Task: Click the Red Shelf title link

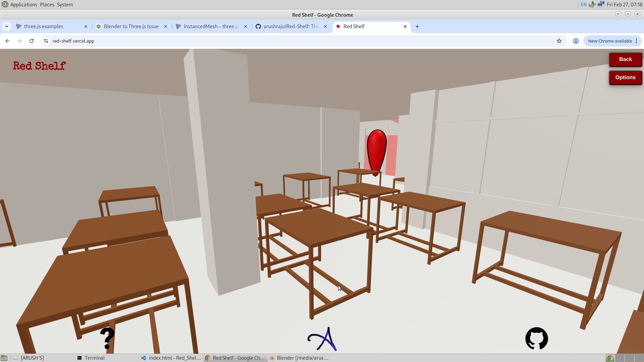Action: click(x=39, y=66)
